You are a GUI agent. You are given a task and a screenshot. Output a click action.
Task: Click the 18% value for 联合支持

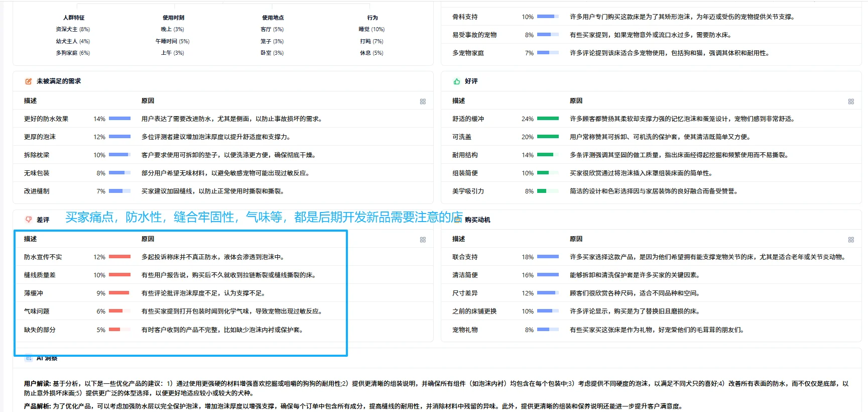[527, 257]
